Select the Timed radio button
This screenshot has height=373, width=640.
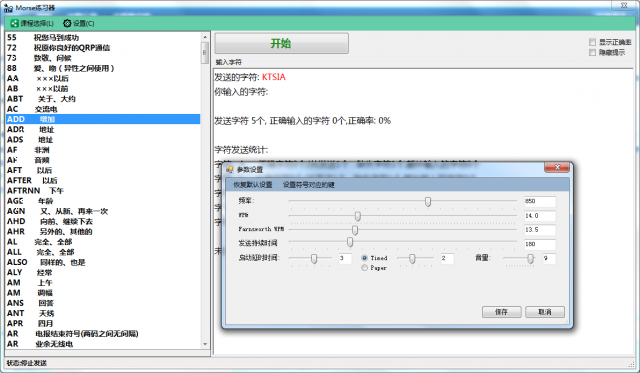[364, 258]
